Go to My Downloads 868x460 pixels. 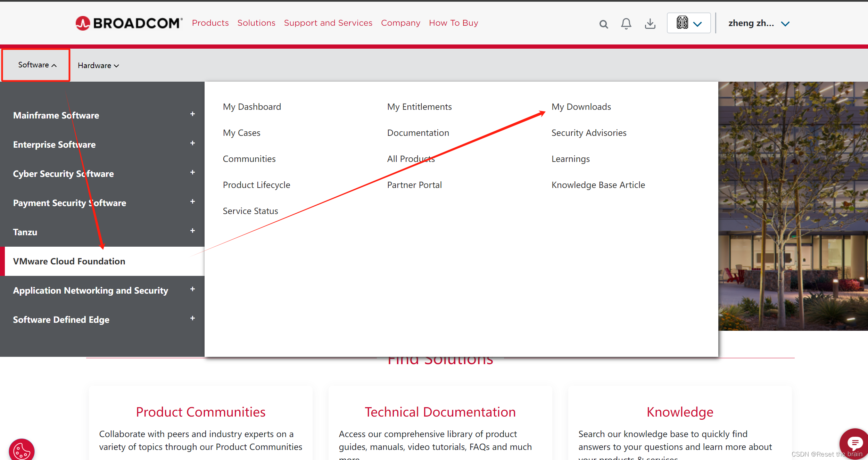point(581,107)
